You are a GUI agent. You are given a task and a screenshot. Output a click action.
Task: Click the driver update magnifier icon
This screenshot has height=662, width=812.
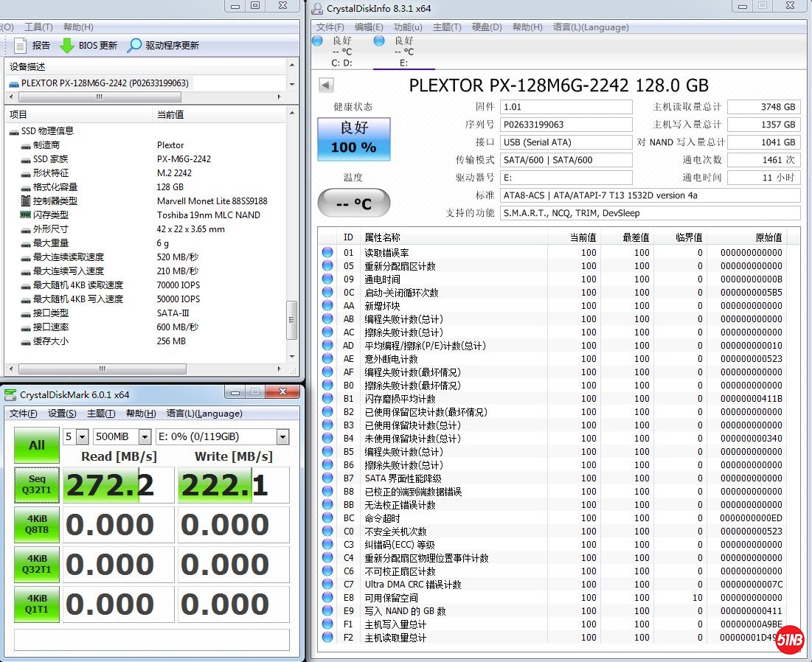click(134, 46)
